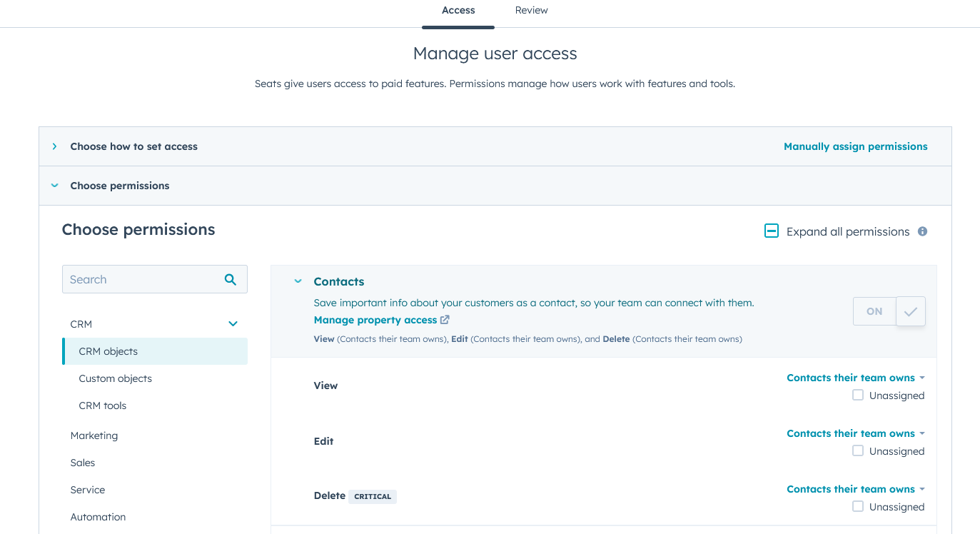Screen dimensions: 980x534
Task: Open the Edit permission level dropdown
Action: click(855, 433)
